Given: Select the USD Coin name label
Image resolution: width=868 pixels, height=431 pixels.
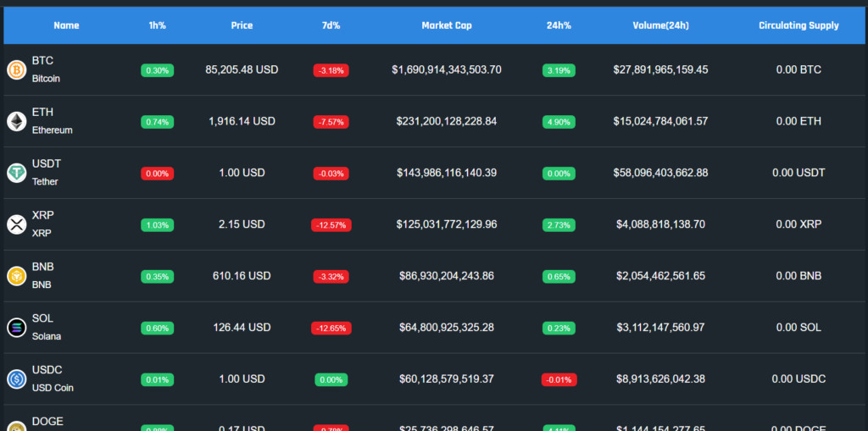Looking at the screenshot, I should 53,388.
